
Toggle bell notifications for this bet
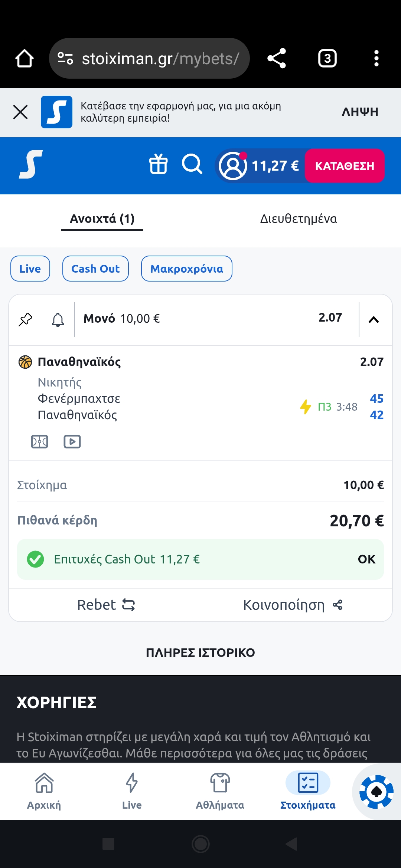point(58,319)
